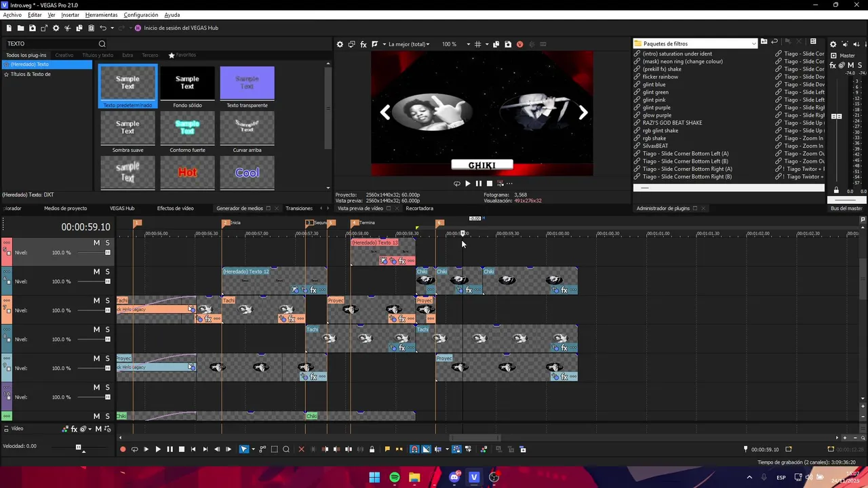
Task: Select 'glint blue' filter package
Action: 654,85
